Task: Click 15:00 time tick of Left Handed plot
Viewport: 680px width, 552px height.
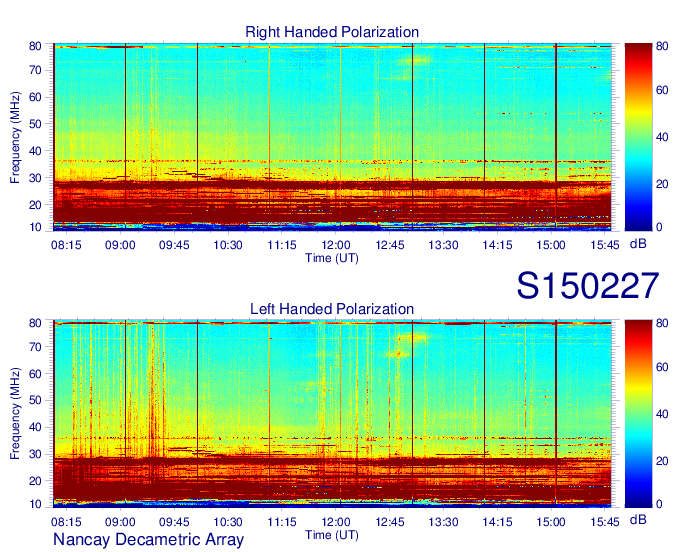Action: [x=551, y=522]
